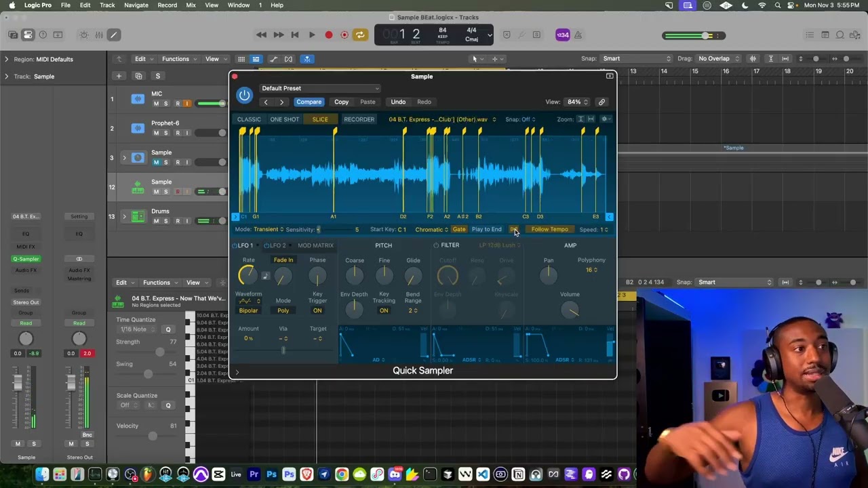Open the sample file name dropdown
This screenshot has height=488, width=868.
pyautogui.click(x=441, y=119)
